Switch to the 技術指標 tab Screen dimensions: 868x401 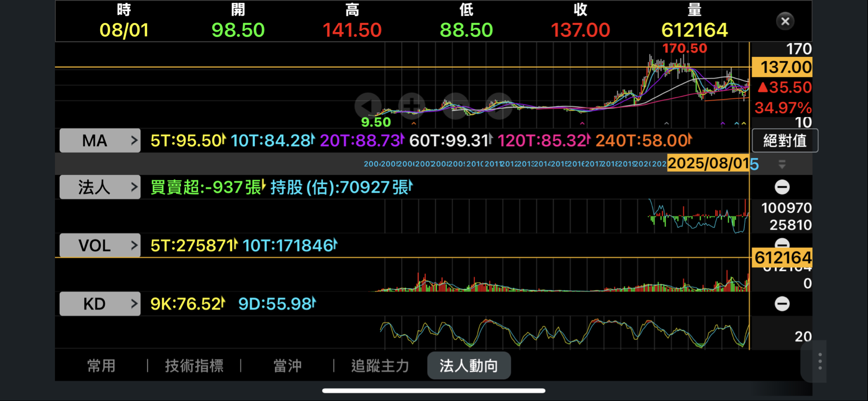click(194, 366)
